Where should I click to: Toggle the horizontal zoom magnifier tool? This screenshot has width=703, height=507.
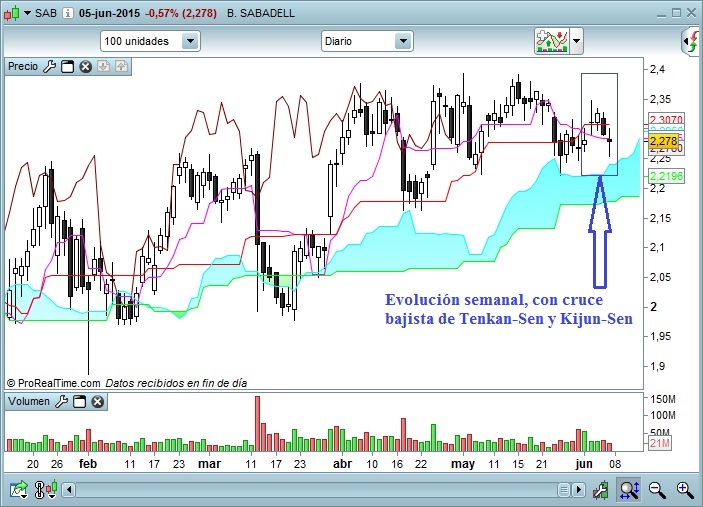point(629,490)
